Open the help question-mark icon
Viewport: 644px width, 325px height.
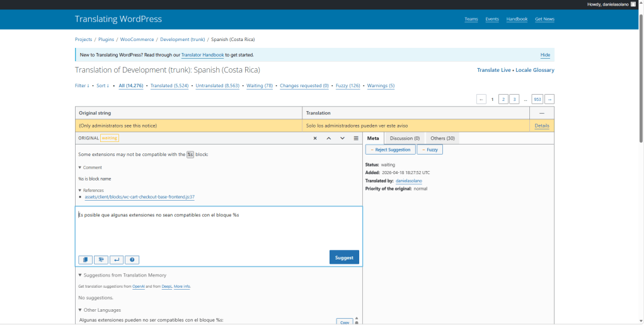(132, 259)
